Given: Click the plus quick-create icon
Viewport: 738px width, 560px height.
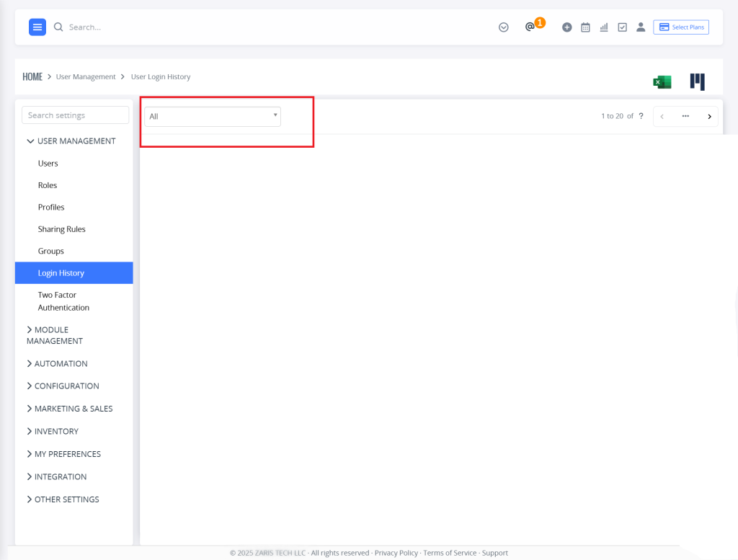Looking at the screenshot, I should (x=567, y=27).
